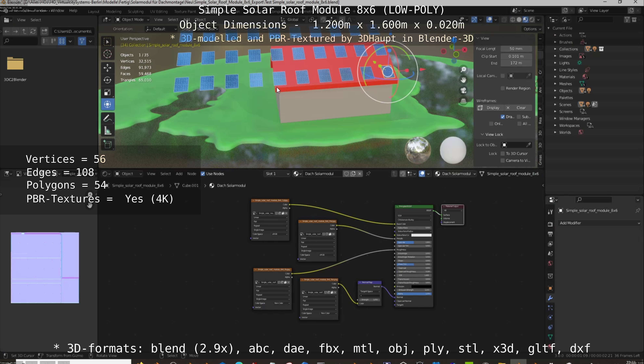
Task: Toggle camera view icon in viewport
Action: [x=463, y=90]
